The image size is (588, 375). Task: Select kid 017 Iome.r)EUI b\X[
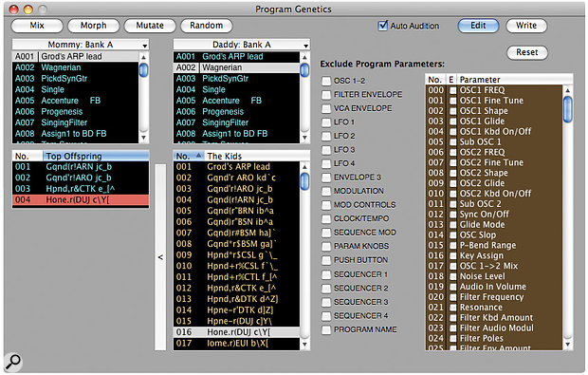click(x=237, y=343)
